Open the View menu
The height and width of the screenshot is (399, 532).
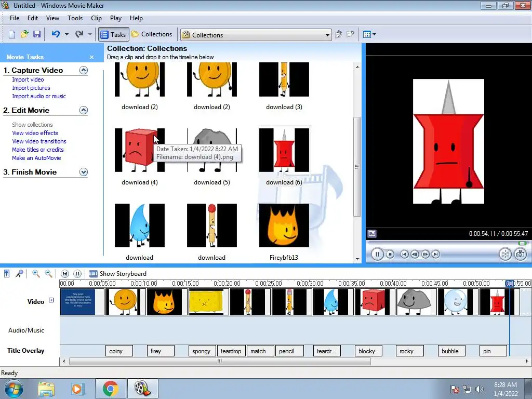[52, 18]
